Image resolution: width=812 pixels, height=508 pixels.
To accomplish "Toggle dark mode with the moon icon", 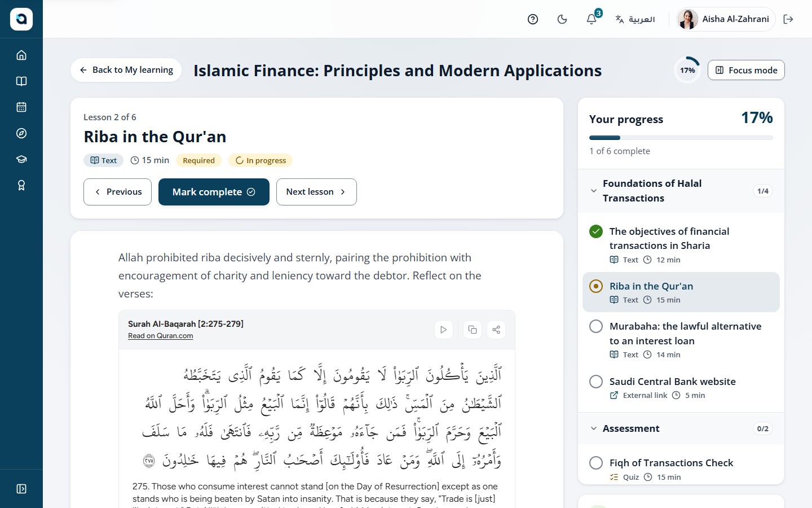I will [562, 19].
